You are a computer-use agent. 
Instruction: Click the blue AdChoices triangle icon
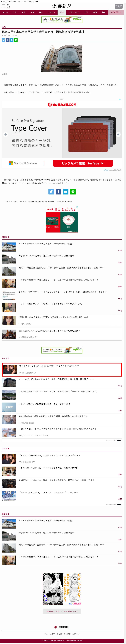point(120,99)
